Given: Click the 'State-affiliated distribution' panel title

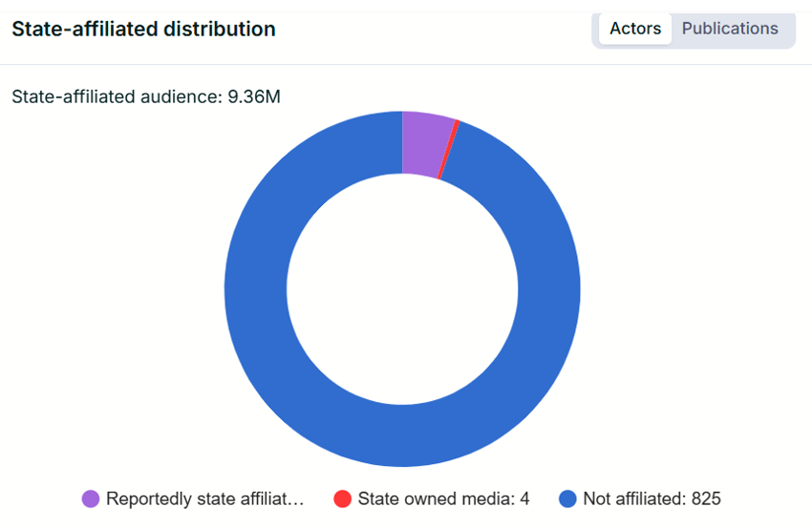Looking at the screenshot, I should [143, 29].
